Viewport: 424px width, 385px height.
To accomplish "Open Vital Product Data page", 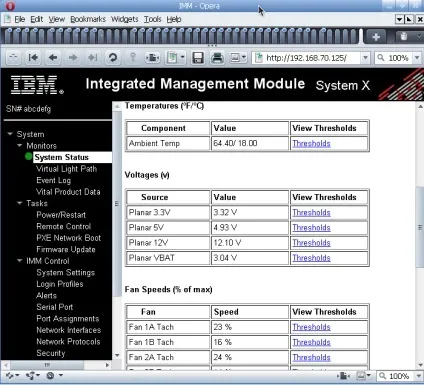I will point(68,192).
